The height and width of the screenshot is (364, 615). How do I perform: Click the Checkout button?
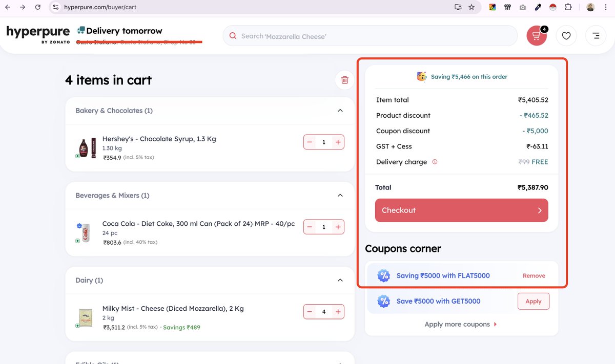[462, 210]
